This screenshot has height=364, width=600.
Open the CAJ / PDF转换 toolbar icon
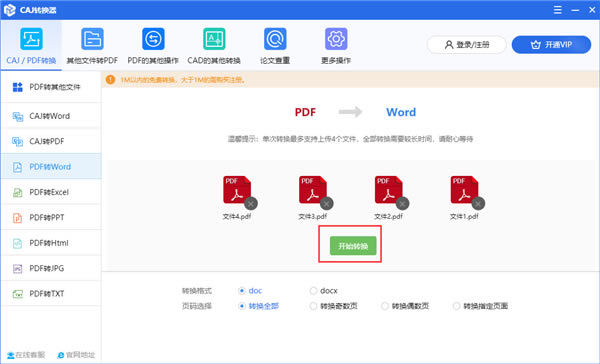click(31, 39)
